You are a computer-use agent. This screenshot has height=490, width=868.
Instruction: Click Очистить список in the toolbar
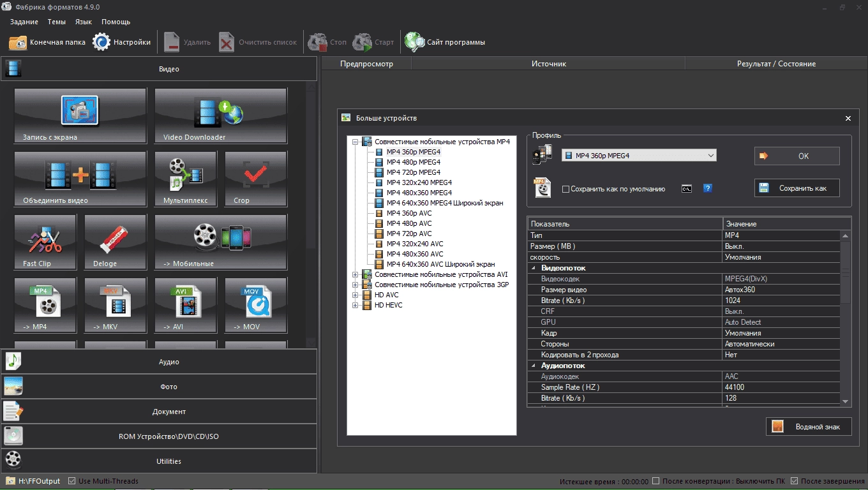[x=258, y=42]
